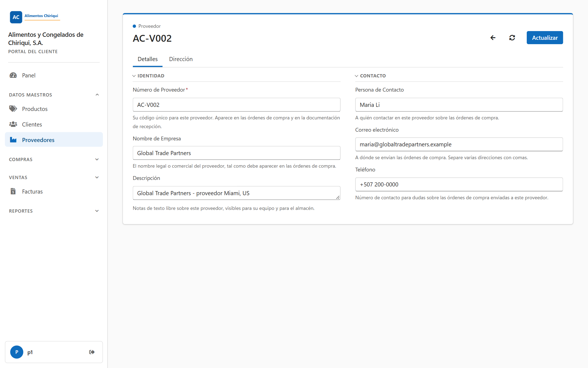
Task: Click the Productos tags icon
Action: point(13,109)
